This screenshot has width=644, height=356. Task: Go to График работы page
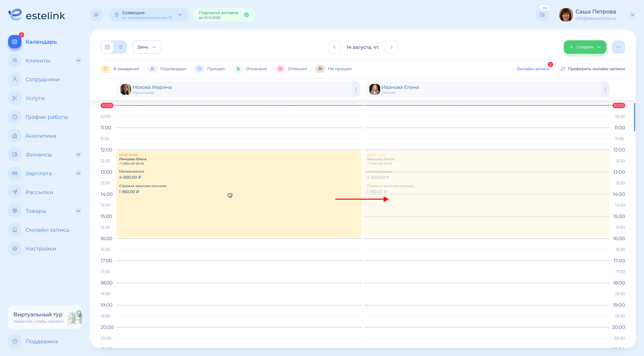[x=47, y=117]
